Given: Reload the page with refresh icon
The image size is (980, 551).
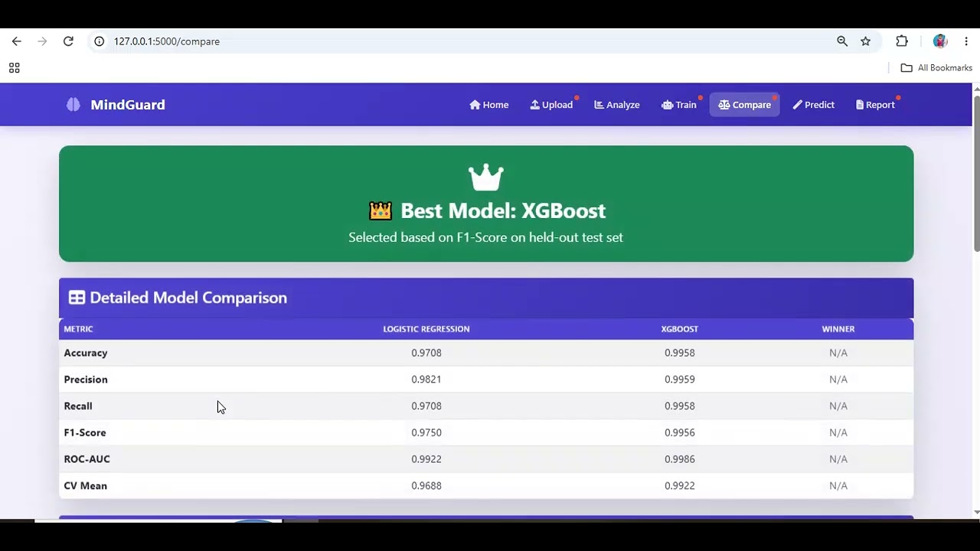Looking at the screenshot, I should click(x=68, y=41).
